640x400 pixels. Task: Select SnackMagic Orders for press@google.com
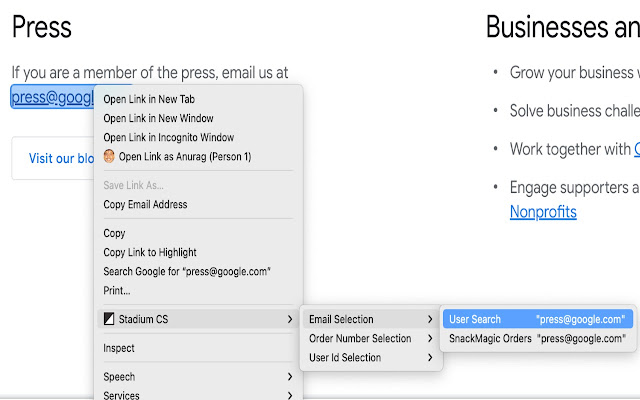pyautogui.click(x=538, y=338)
